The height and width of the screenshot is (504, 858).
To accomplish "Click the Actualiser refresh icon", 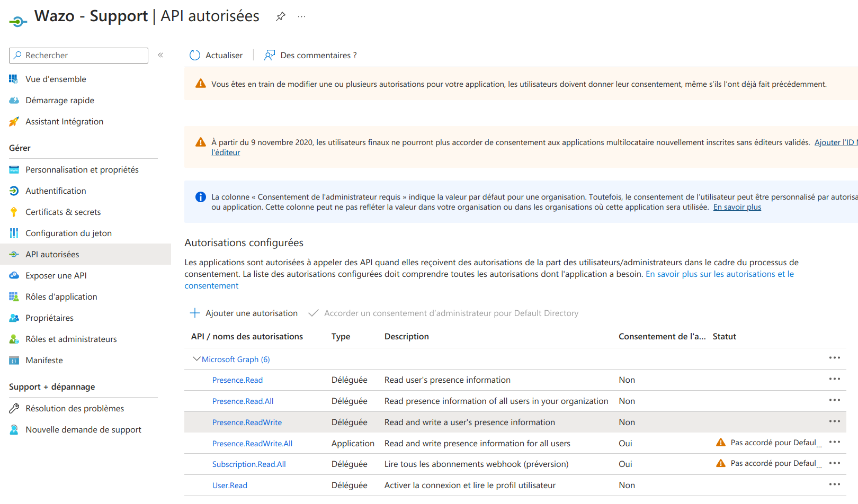I will pos(195,55).
